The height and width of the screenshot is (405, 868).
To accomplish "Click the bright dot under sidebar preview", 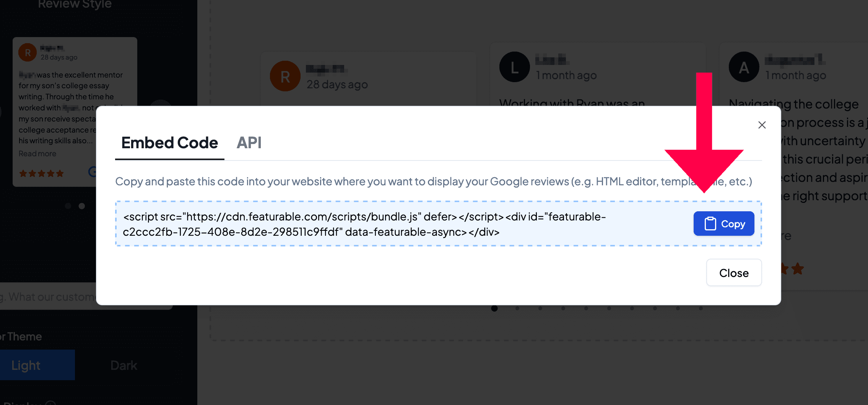I will (81, 206).
